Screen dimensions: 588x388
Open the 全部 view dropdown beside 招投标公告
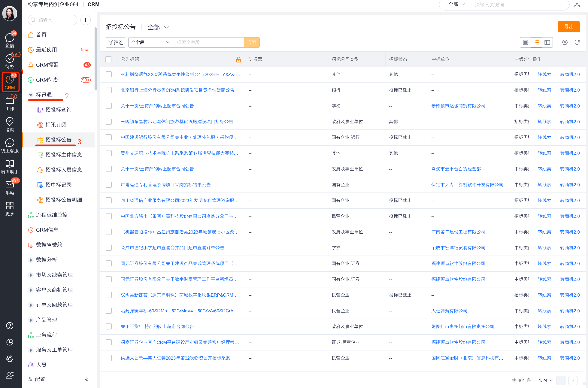158,27
